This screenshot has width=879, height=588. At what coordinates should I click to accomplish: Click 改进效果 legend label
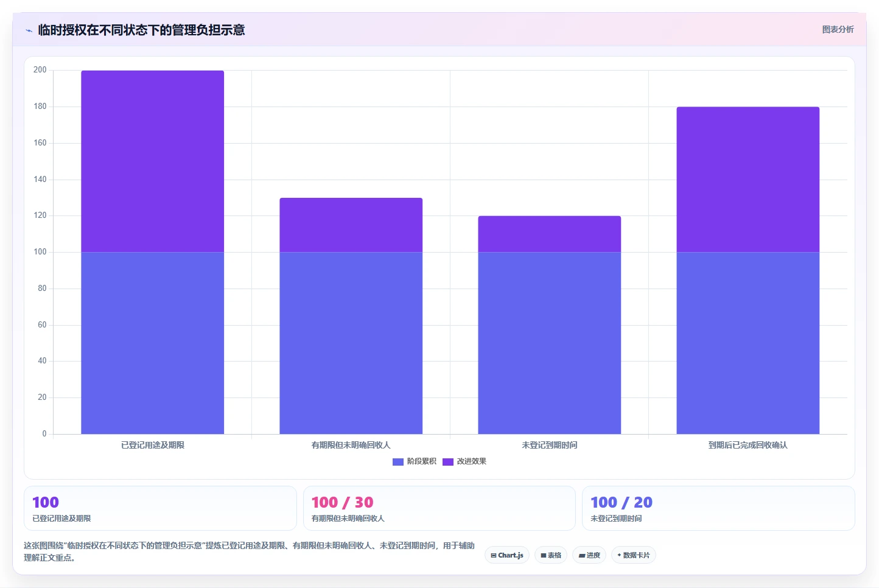[x=472, y=461]
